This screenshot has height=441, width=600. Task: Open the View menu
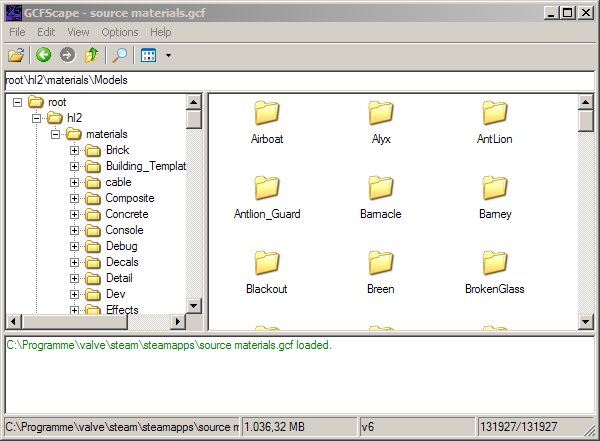pyautogui.click(x=78, y=32)
